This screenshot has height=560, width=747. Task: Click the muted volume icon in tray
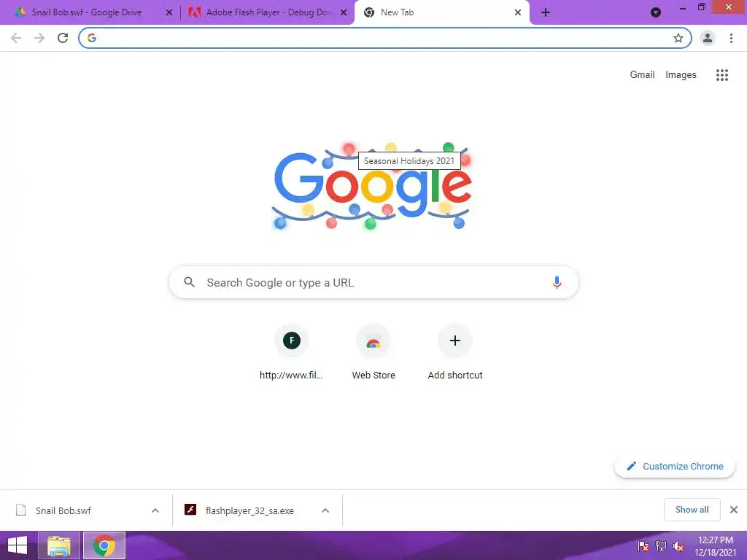pyautogui.click(x=678, y=546)
